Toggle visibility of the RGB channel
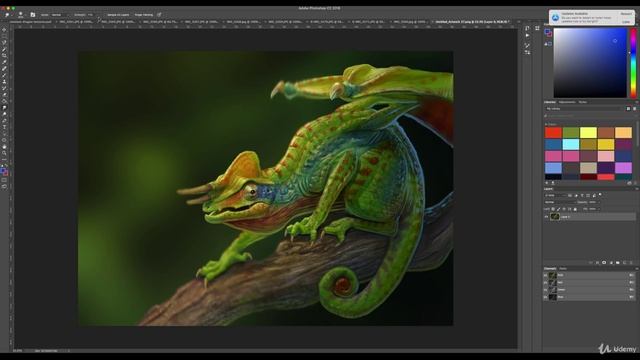 point(546,275)
